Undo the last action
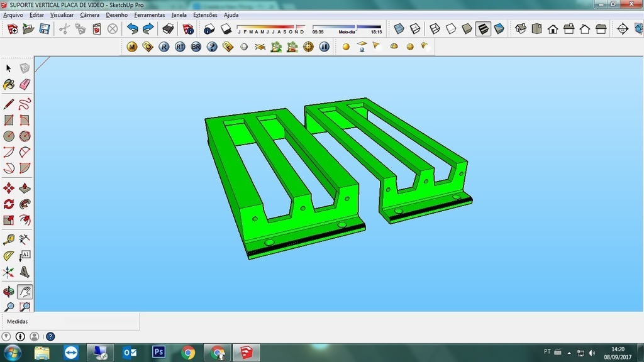Screen dimensions: 644x362 point(131,28)
